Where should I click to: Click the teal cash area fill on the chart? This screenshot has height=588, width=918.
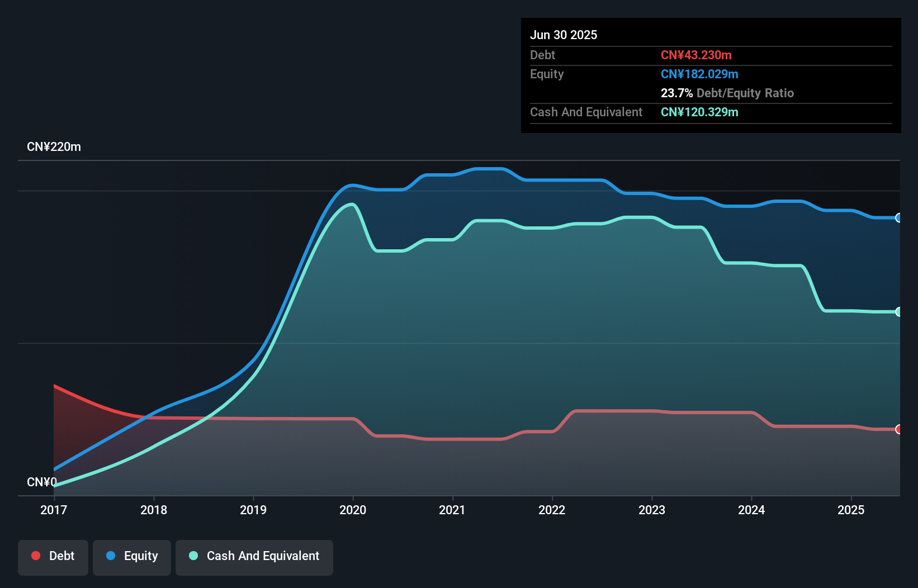pos(503,335)
